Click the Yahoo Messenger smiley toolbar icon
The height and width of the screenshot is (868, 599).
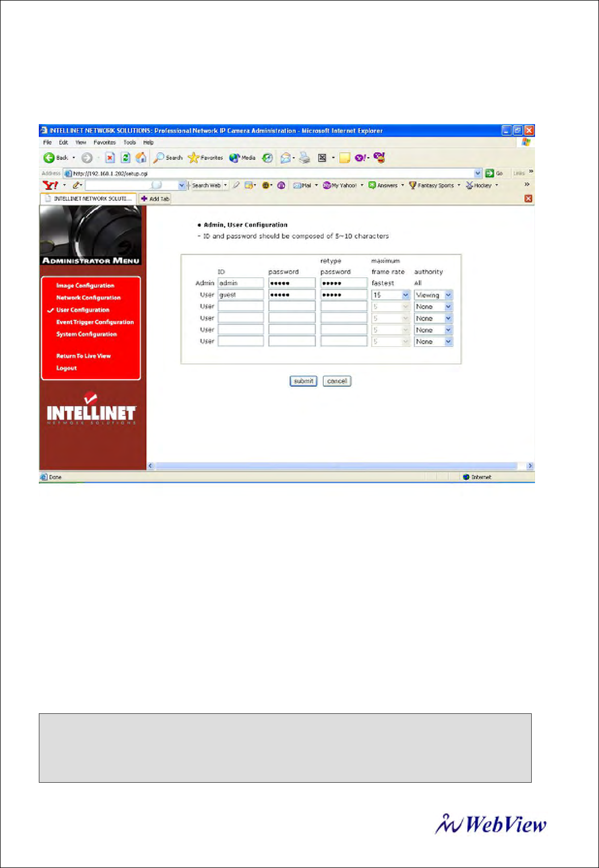click(360, 158)
